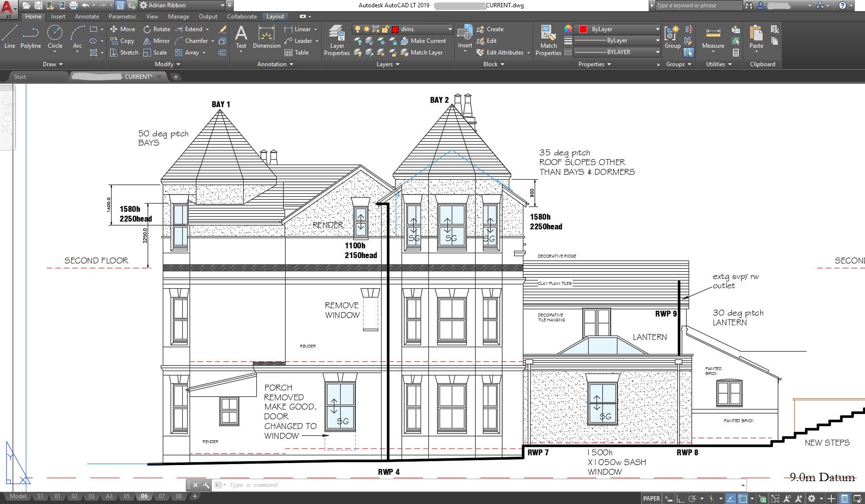The image size is (865, 504).
Task: Activate the Circle tool
Action: [x=55, y=38]
